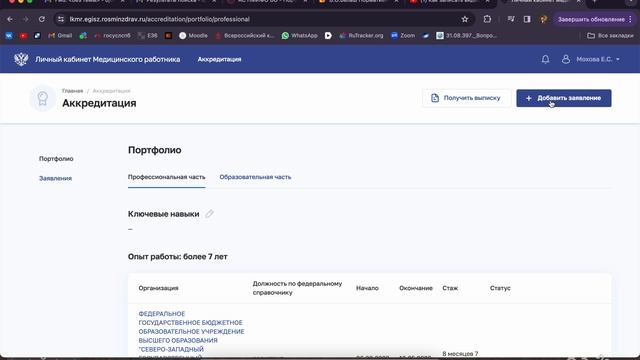
Task: Bookmark this page with star icon
Action: pos(464,19)
